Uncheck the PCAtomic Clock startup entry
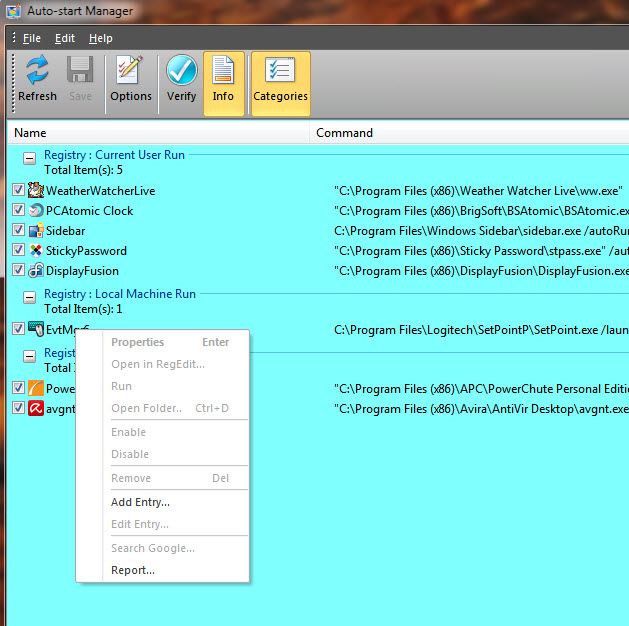This screenshot has width=629, height=626. coord(18,209)
